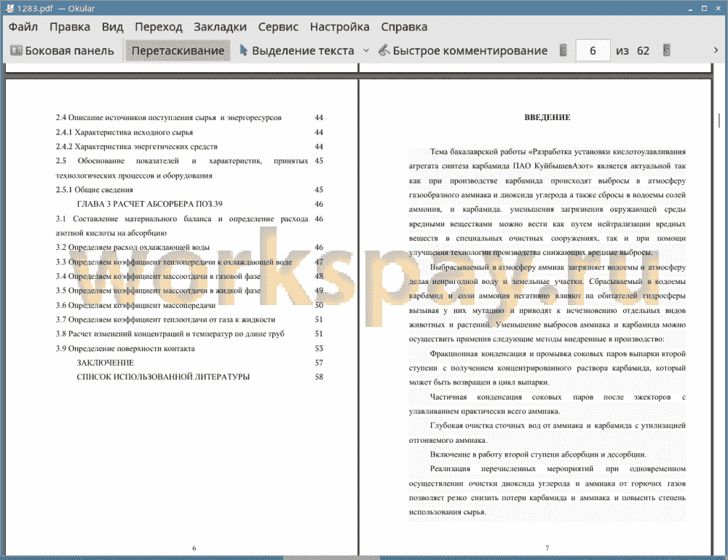Minimize the Okular window

(x=691, y=8)
